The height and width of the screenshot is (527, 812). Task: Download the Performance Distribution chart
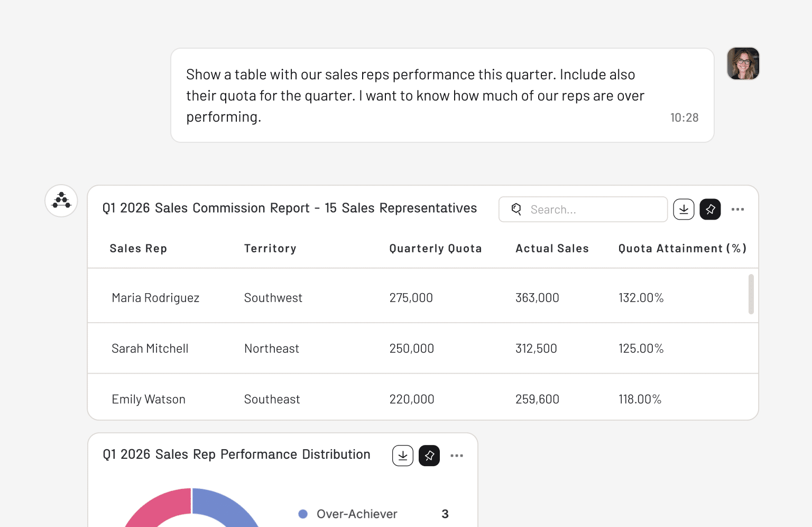click(403, 456)
